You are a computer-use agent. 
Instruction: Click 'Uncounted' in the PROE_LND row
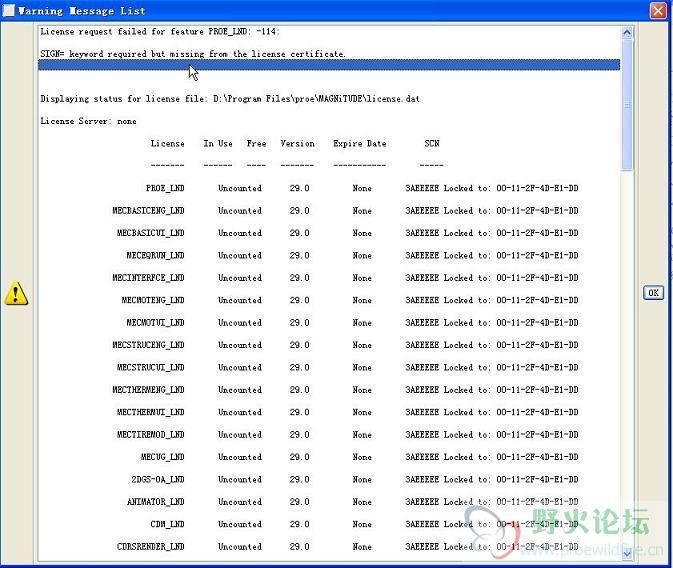[239, 188]
